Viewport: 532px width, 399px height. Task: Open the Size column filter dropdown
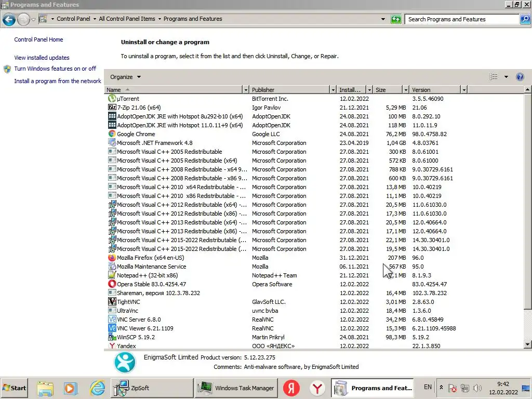pyautogui.click(x=406, y=89)
